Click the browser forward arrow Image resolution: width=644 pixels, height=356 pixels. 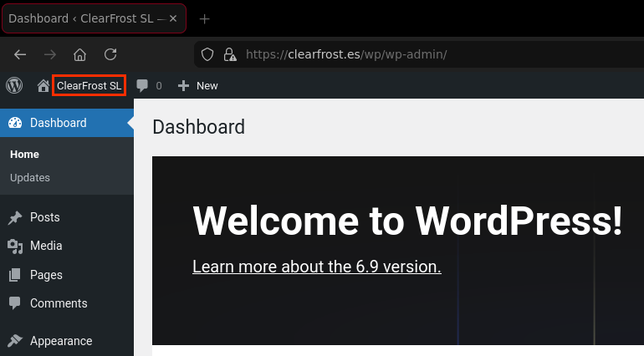point(49,54)
